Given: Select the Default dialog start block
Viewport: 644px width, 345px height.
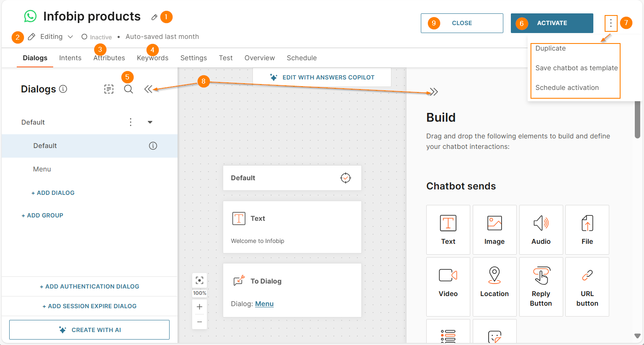Looking at the screenshot, I should coord(292,178).
